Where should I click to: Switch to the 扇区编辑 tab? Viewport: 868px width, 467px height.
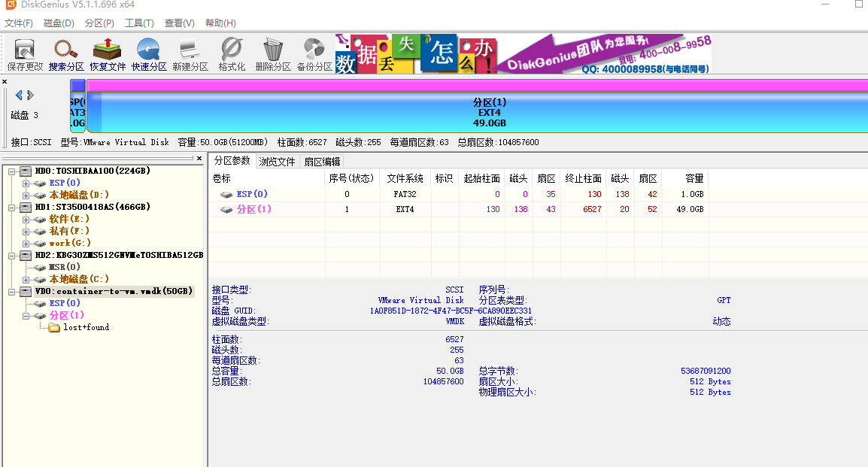[322, 161]
